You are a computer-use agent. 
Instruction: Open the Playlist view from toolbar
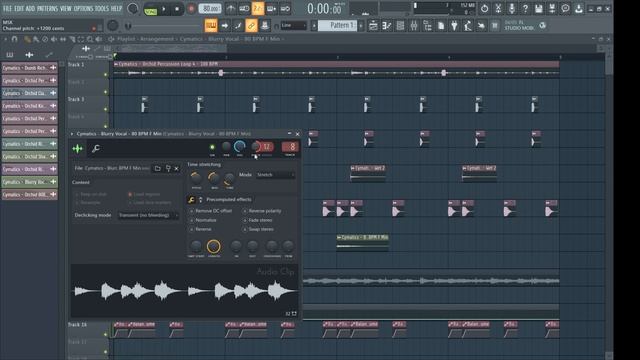coord(373,26)
